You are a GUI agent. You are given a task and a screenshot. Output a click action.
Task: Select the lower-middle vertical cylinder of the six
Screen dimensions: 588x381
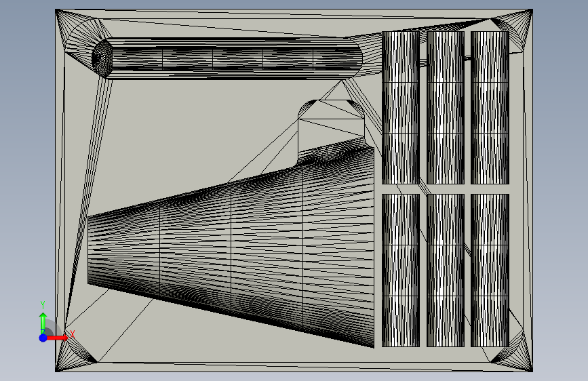445,270
